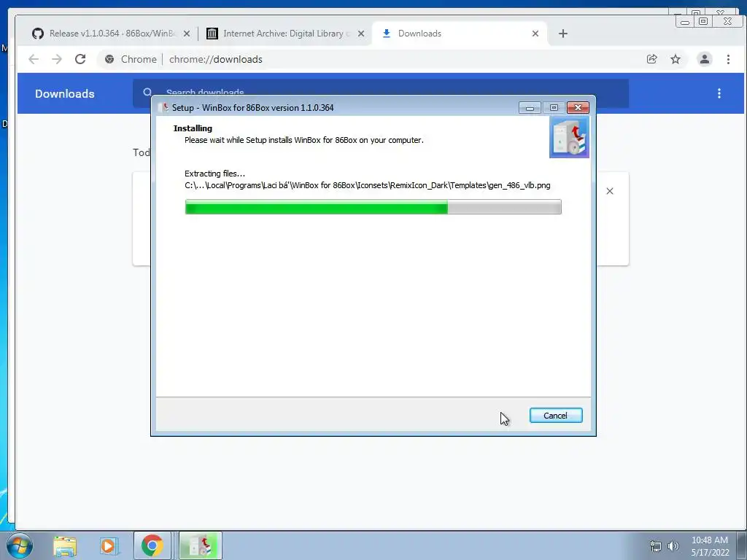This screenshot has width=747, height=560.
Task: Click the installation progress bar
Action: pyautogui.click(x=373, y=206)
